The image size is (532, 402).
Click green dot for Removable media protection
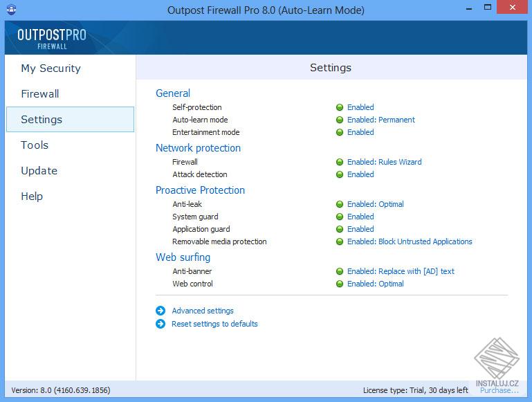coord(339,241)
